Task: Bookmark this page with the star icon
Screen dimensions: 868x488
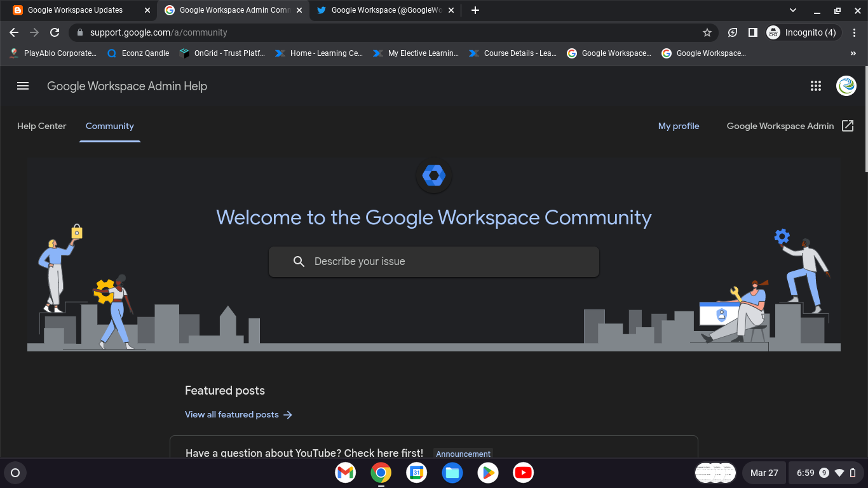Action: 707,32
